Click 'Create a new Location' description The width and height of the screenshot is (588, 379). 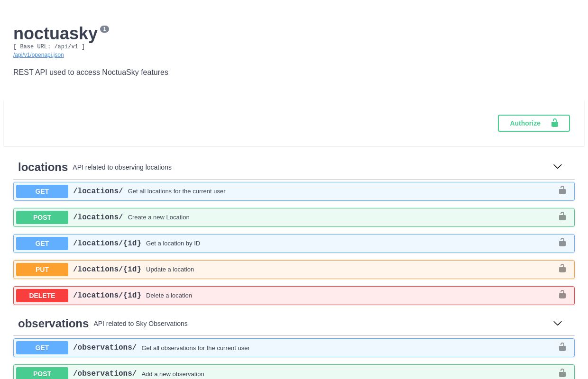158,217
